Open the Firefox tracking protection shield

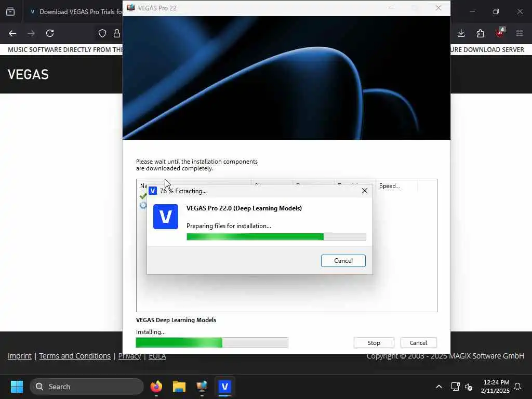(102, 33)
